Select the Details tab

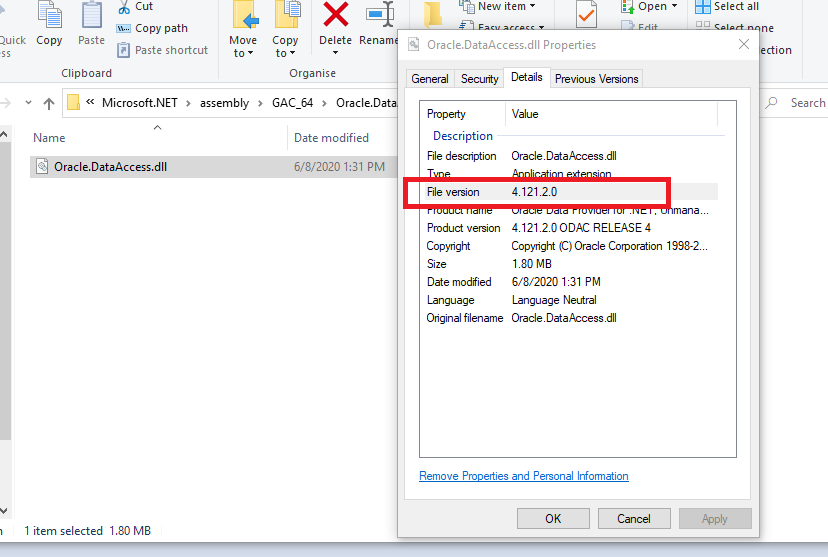(526, 77)
